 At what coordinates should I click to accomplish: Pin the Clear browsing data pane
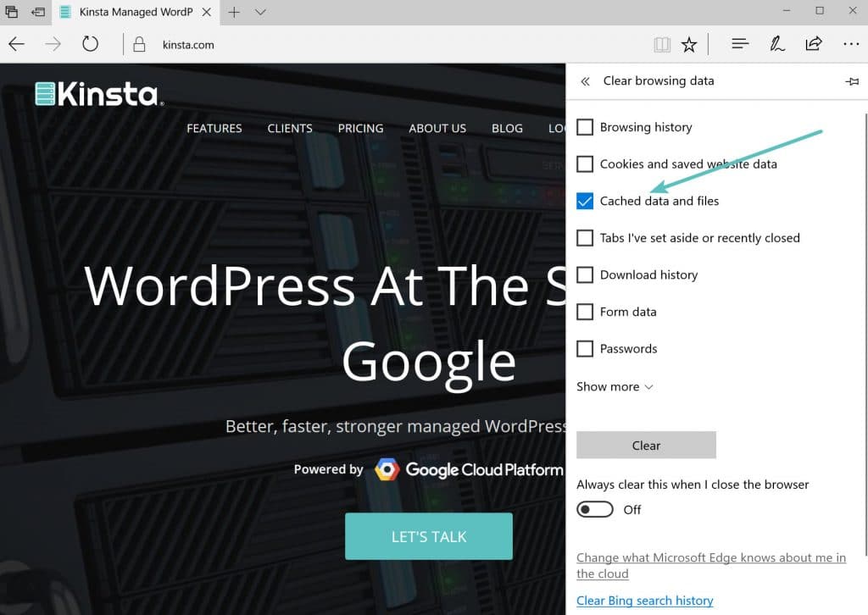click(852, 81)
